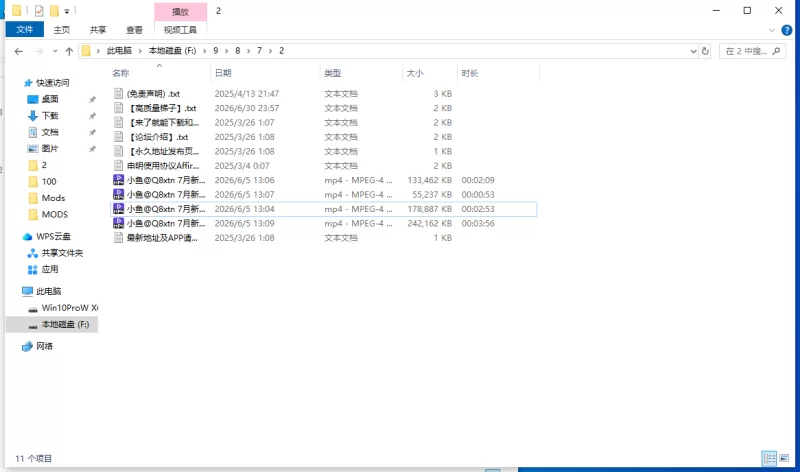Image resolution: width=800 pixels, height=472 pixels.
Task: Open recent locations dropdown arrow
Action: (x=55, y=51)
